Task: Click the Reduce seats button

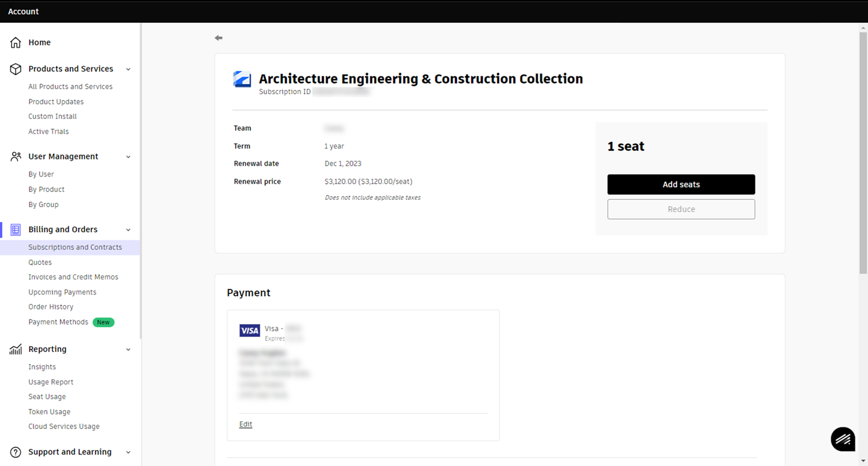Action: 681,209
